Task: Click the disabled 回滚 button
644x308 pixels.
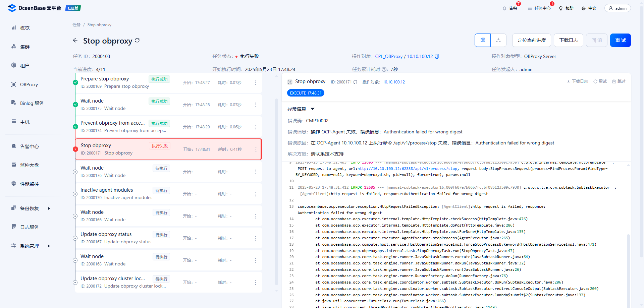Action: point(597,40)
